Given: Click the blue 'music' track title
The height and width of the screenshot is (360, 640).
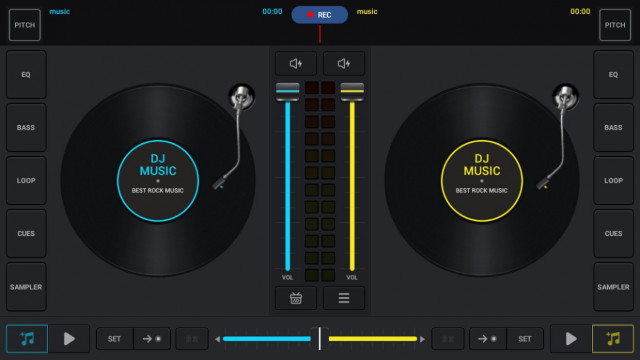Looking at the screenshot, I should click(60, 11).
